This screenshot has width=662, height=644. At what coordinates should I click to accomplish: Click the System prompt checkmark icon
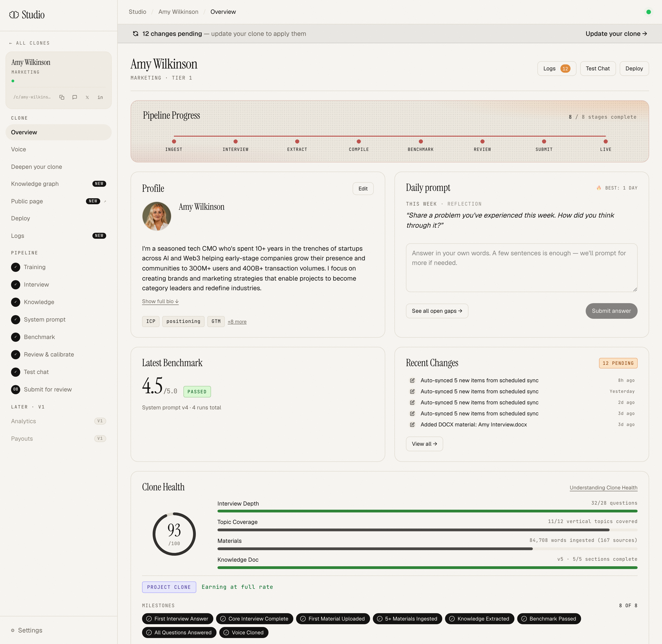(x=16, y=320)
